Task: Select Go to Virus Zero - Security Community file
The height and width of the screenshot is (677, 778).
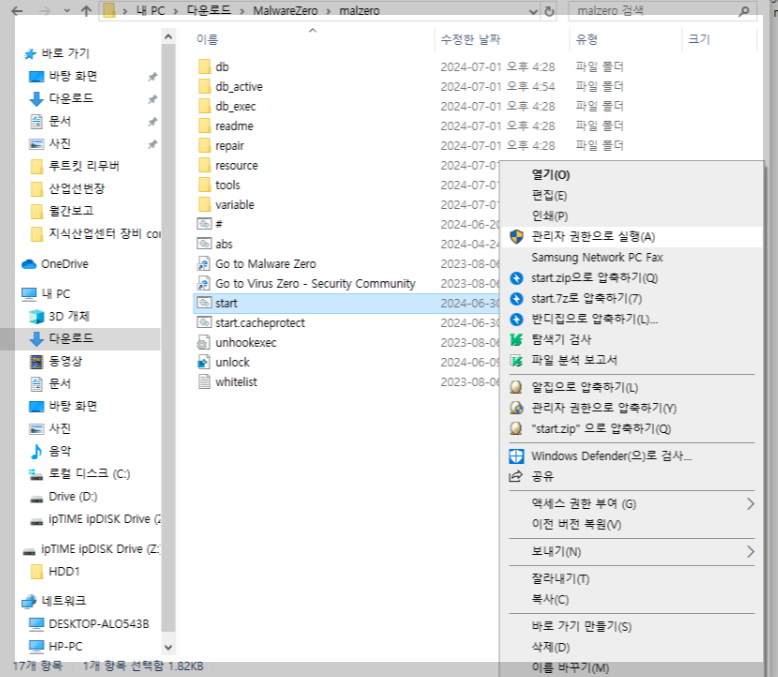Action: click(315, 283)
